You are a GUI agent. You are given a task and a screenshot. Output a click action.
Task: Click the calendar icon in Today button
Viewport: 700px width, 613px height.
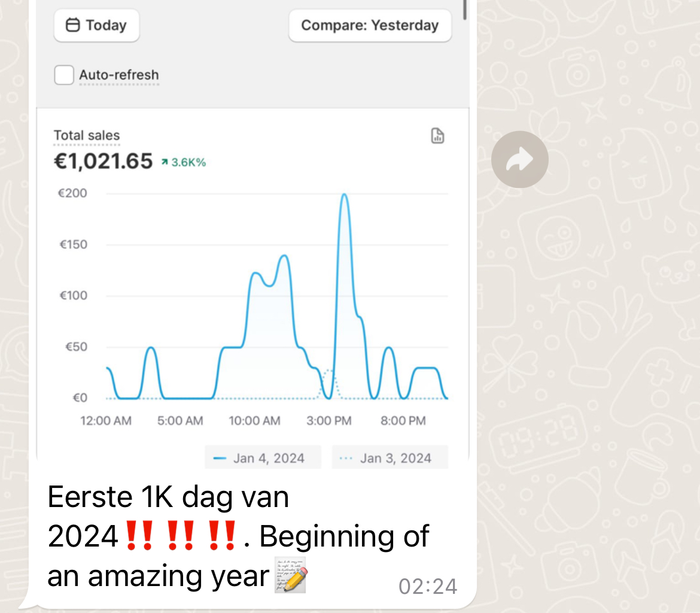click(x=73, y=25)
